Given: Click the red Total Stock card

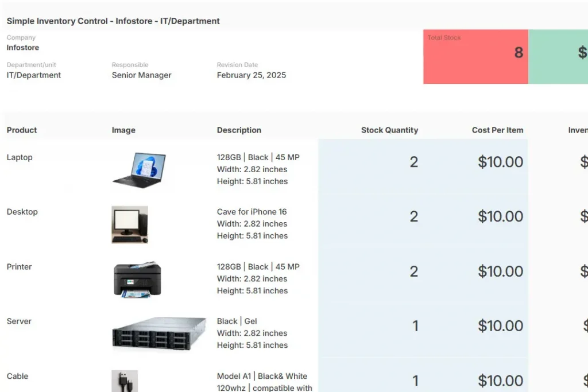Looking at the screenshot, I should 475,57.
